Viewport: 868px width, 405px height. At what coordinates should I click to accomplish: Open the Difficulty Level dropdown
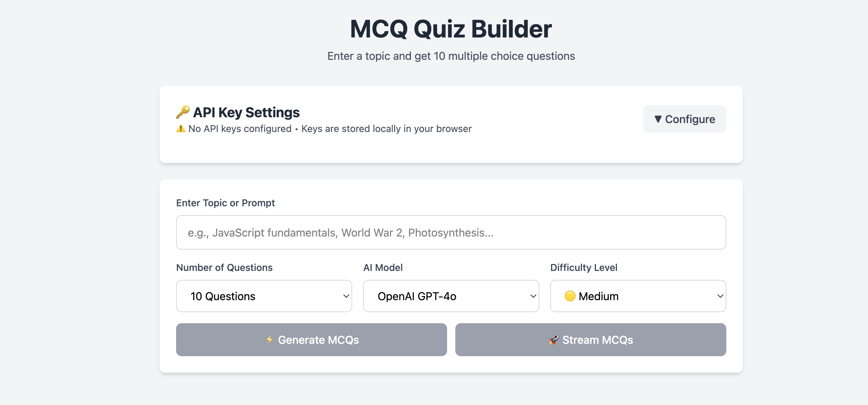(638, 296)
